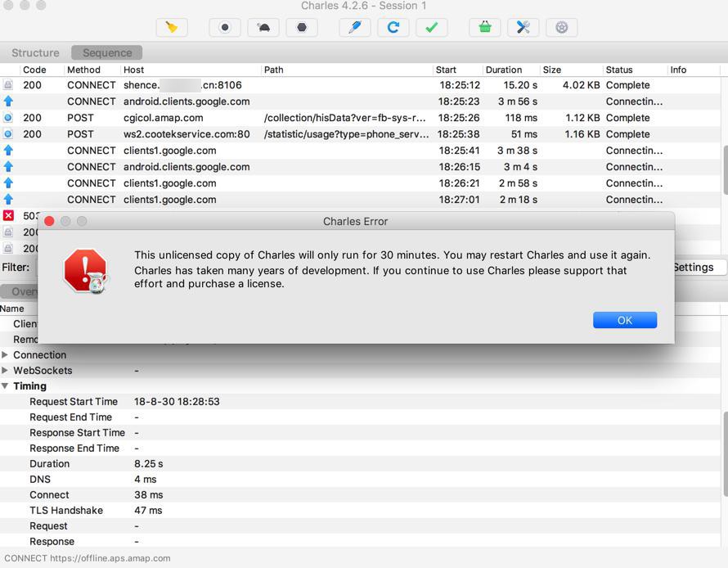Click the session list vertical scrollbar

point(725,170)
